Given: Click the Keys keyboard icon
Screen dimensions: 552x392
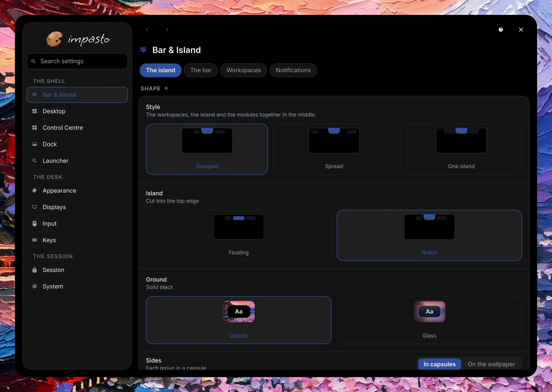Looking at the screenshot, I should 34,240.
